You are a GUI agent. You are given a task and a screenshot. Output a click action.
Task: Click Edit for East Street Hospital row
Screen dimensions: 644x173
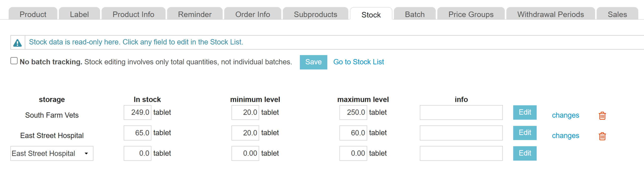[x=525, y=133]
